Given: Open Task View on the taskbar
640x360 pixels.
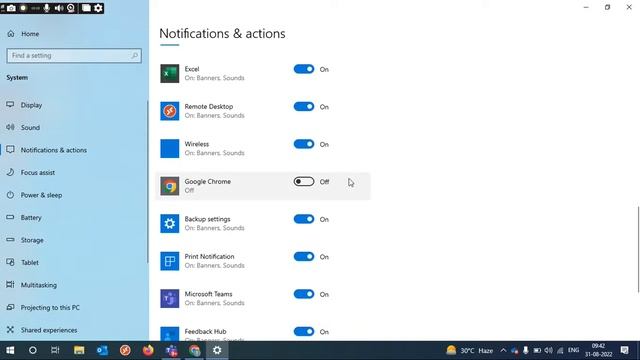Looking at the screenshot, I should click(x=55, y=350).
